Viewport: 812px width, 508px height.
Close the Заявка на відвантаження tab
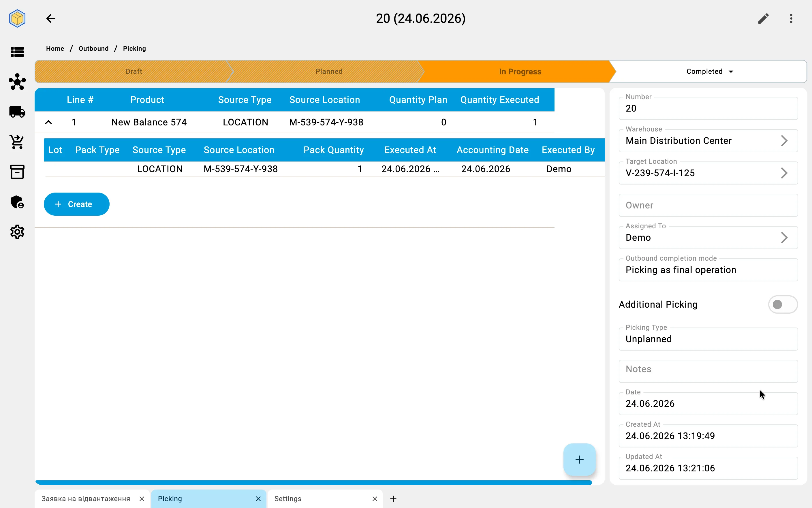point(142,498)
